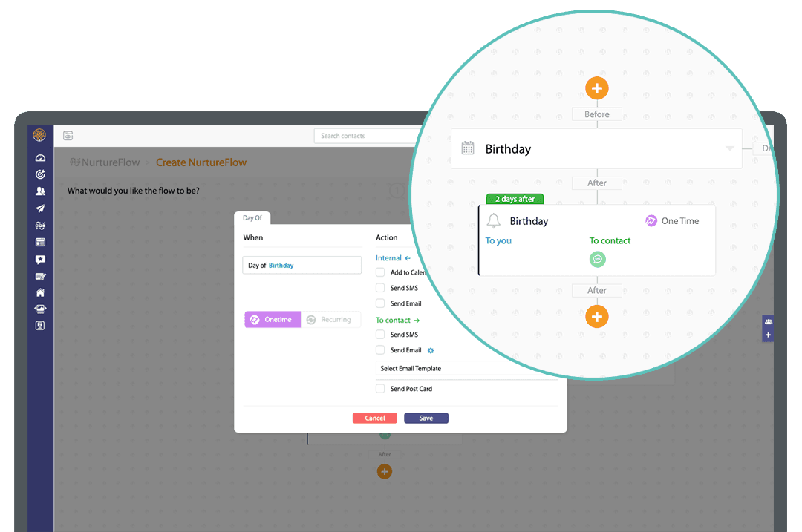Image resolution: width=802 pixels, height=532 pixels.
Task: Select the Day Of tab
Action: tap(252, 218)
